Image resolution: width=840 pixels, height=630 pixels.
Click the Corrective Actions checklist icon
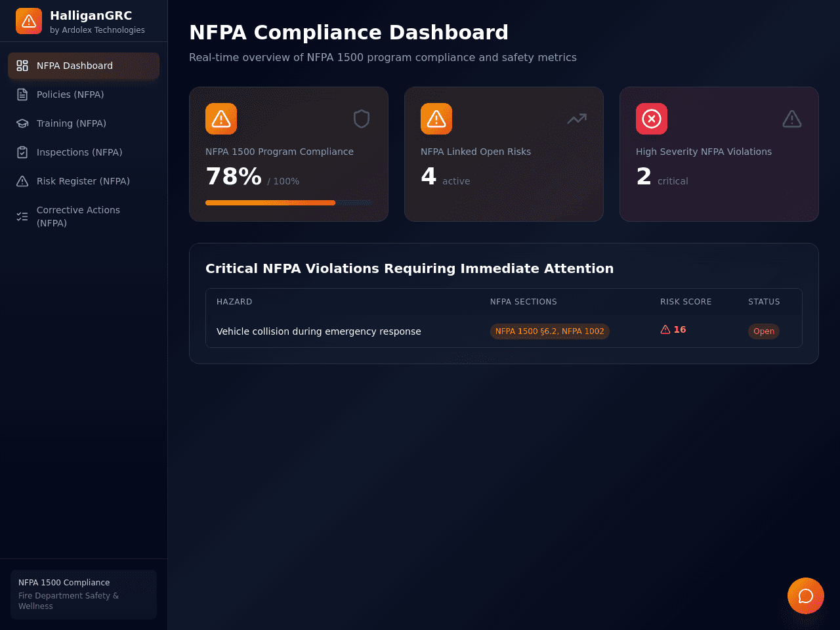(x=22, y=217)
